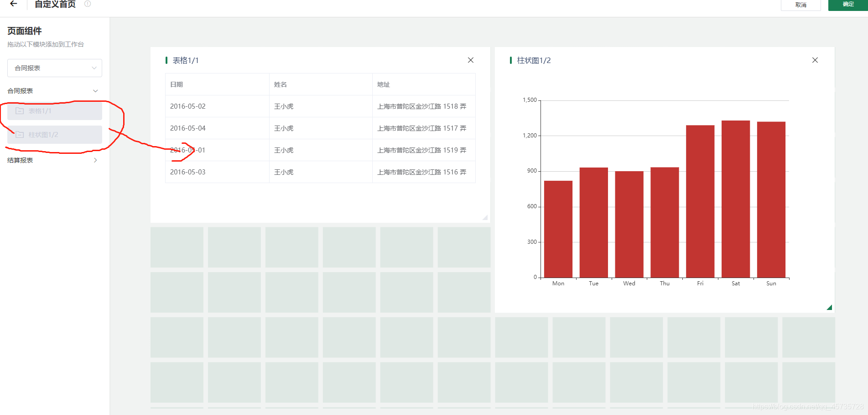Click the resize handle of 表格1/1 panel
The width and height of the screenshot is (868, 415).
pyautogui.click(x=485, y=217)
